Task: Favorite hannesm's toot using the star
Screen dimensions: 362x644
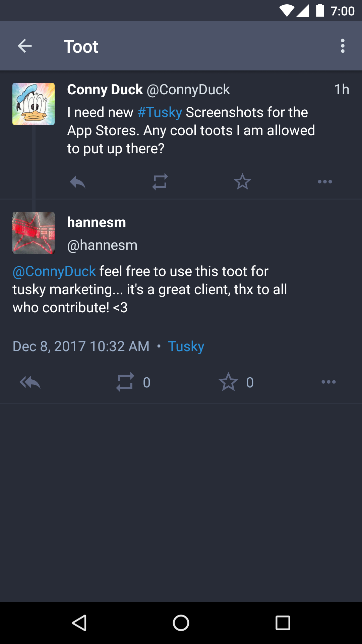Action: coord(228,382)
